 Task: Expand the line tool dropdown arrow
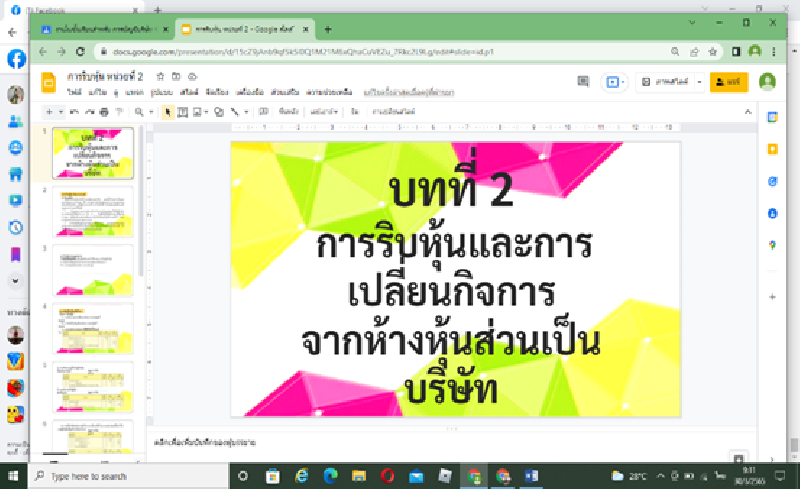246,112
